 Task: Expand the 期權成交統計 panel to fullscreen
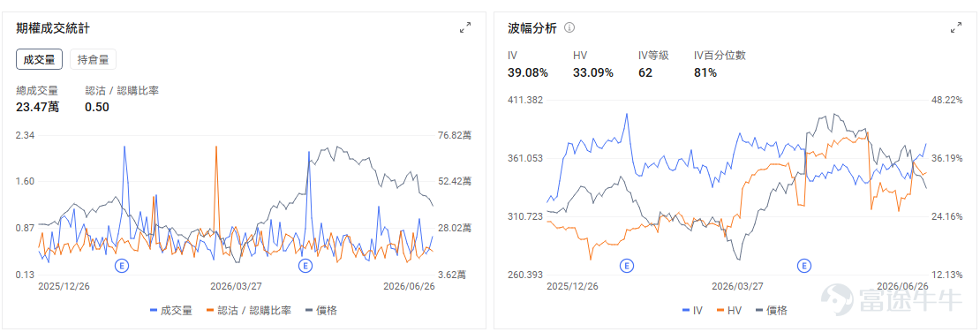[465, 27]
